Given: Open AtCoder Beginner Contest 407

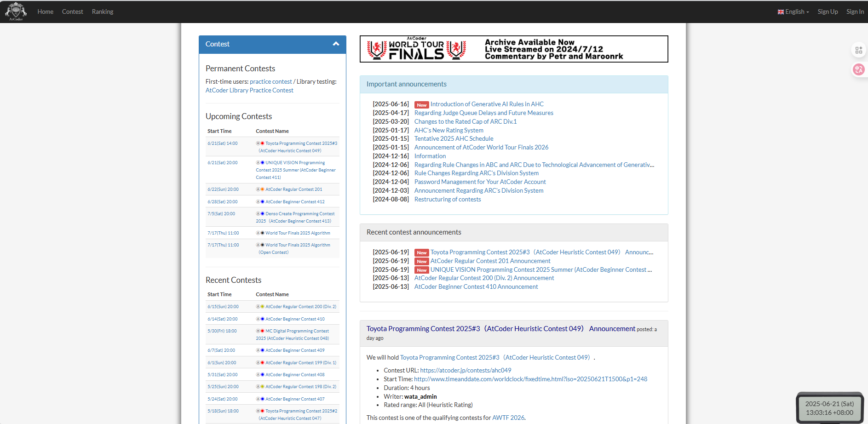Looking at the screenshot, I should pos(295,399).
